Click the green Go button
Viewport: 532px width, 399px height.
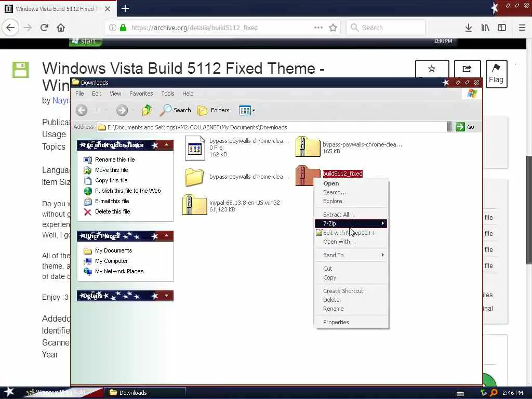465,127
